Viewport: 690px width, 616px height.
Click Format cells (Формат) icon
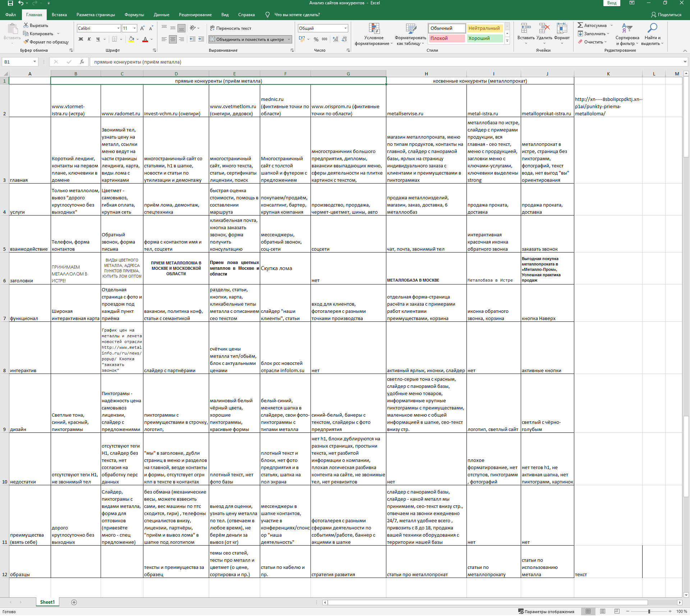click(562, 28)
